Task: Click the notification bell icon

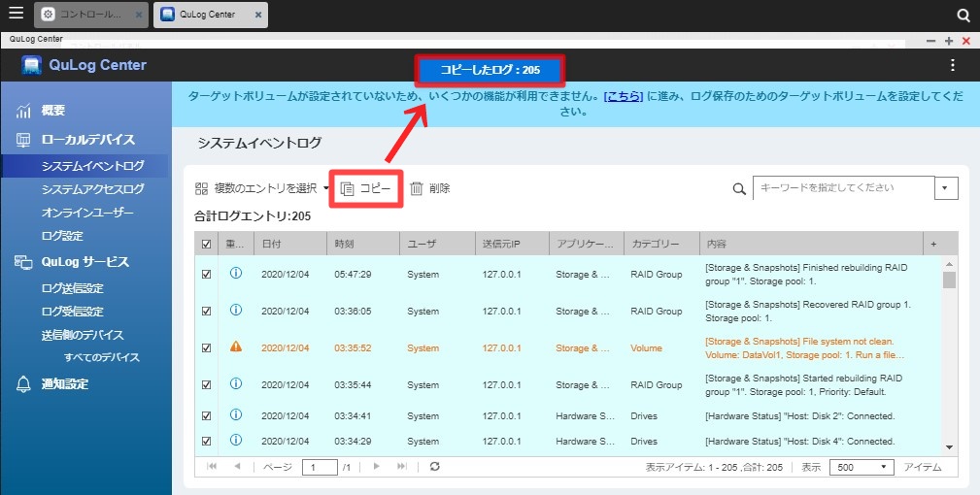Action: [23, 384]
